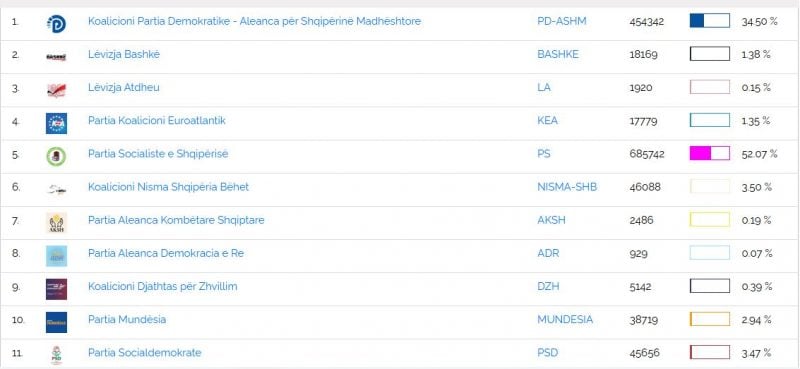The image size is (800, 369).
Task: Click the Djathtas për Zhvillim logo
Action: (56, 289)
